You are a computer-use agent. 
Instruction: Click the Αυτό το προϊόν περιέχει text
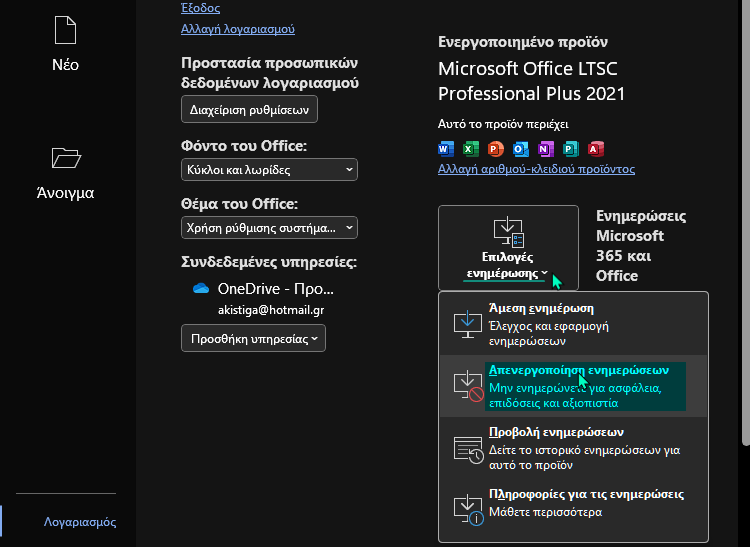click(503, 124)
